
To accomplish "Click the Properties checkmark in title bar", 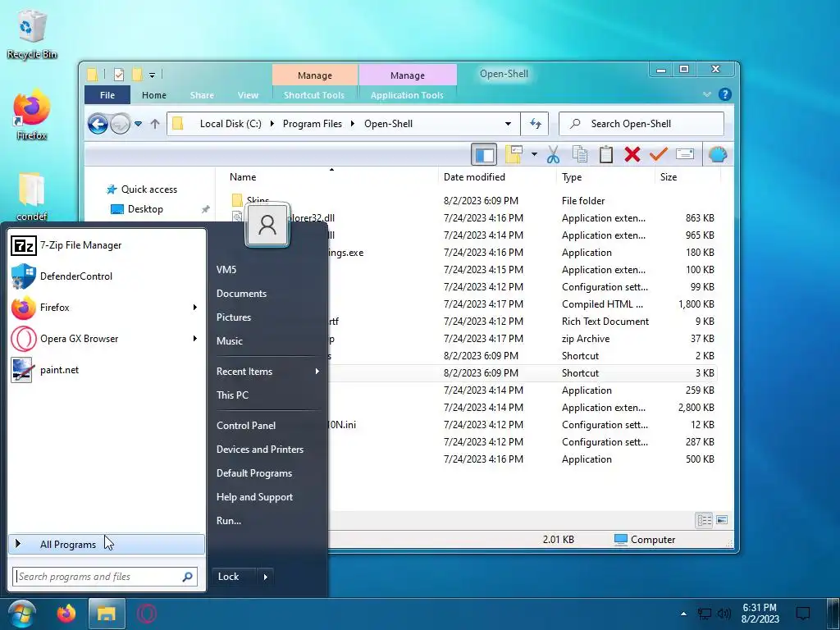I will (119, 75).
